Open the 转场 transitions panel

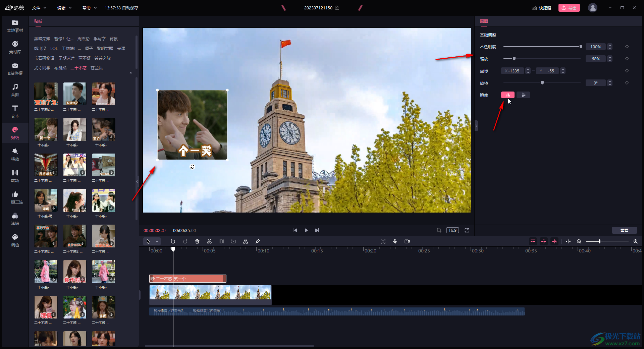point(15,176)
